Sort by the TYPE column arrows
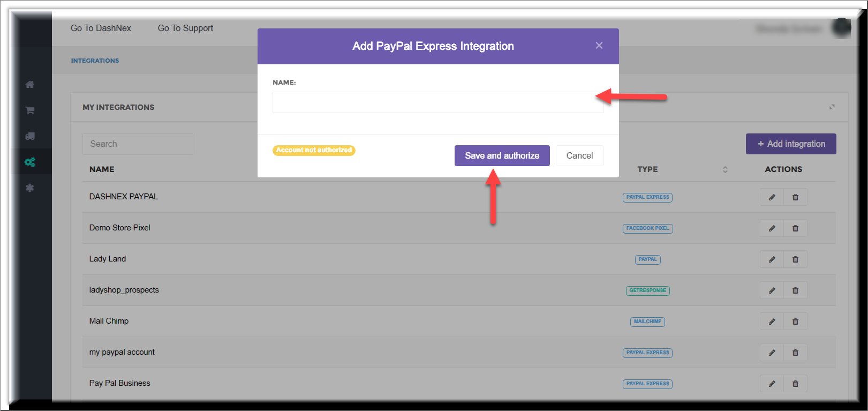The width and height of the screenshot is (868, 411). point(725,169)
